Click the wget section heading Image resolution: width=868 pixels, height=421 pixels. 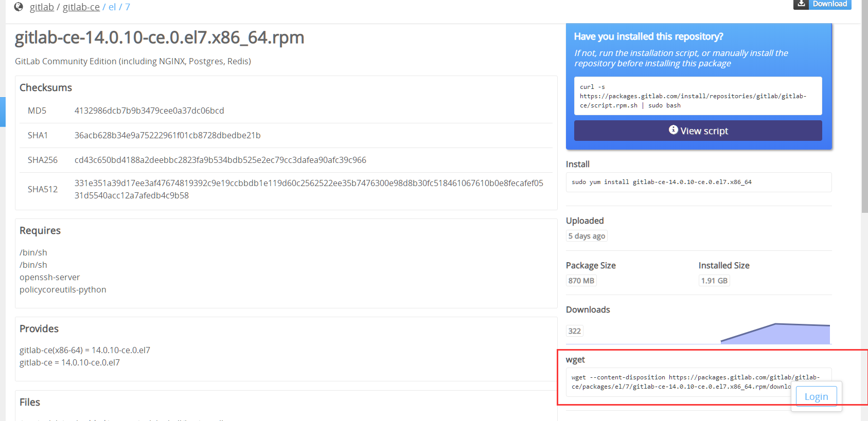pyautogui.click(x=575, y=360)
